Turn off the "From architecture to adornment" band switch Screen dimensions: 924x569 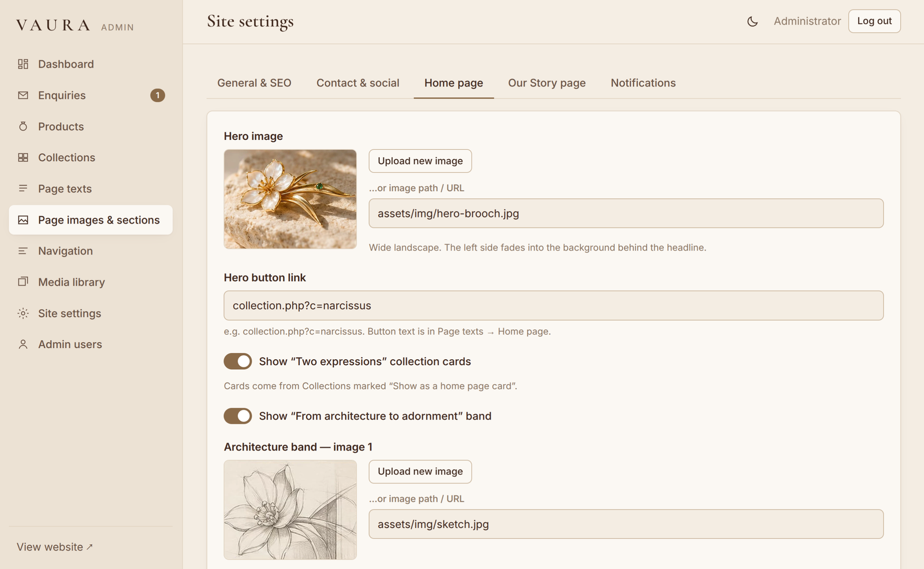click(238, 416)
